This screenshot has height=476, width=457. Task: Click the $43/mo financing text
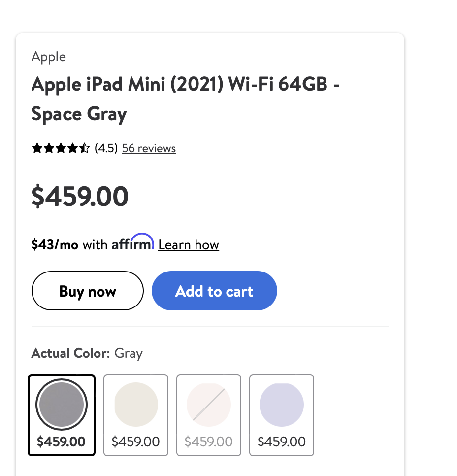pyautogui.click(x=55, y=245)
